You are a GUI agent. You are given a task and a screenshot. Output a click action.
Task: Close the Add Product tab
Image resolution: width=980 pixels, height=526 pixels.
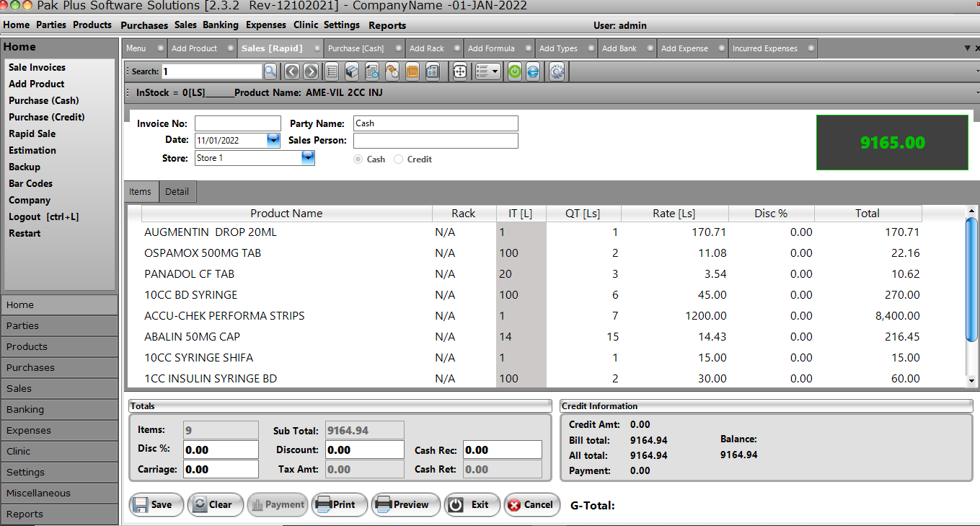click(230, 48)
